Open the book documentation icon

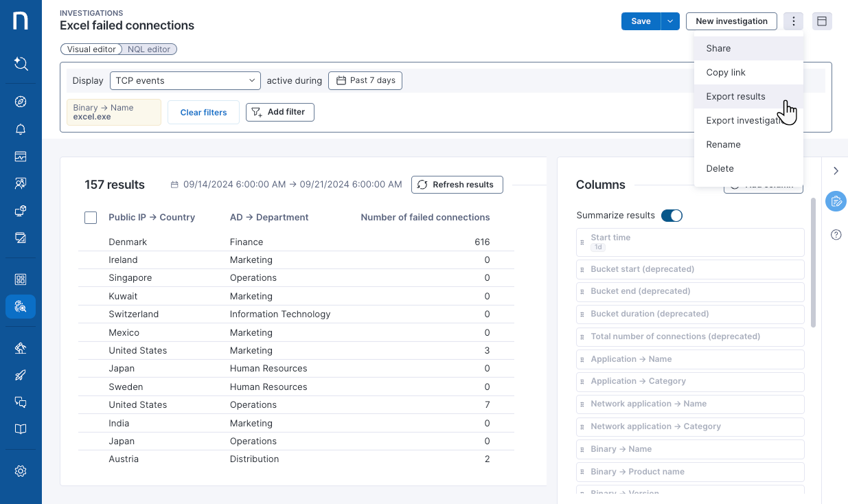point(21,429)
